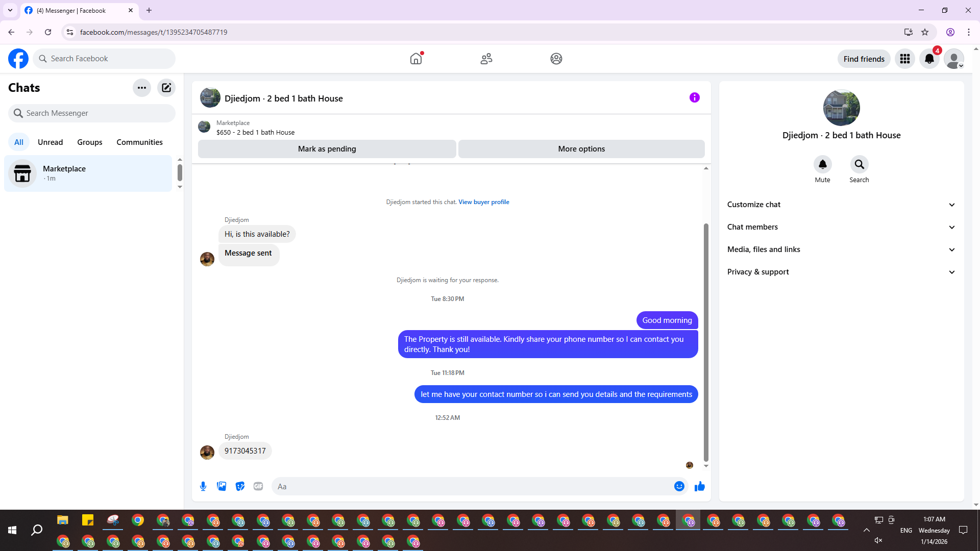This screenshot has height=551, width=980.
Task: Send a thumbs up like
Action: click(x=699, y=486)
